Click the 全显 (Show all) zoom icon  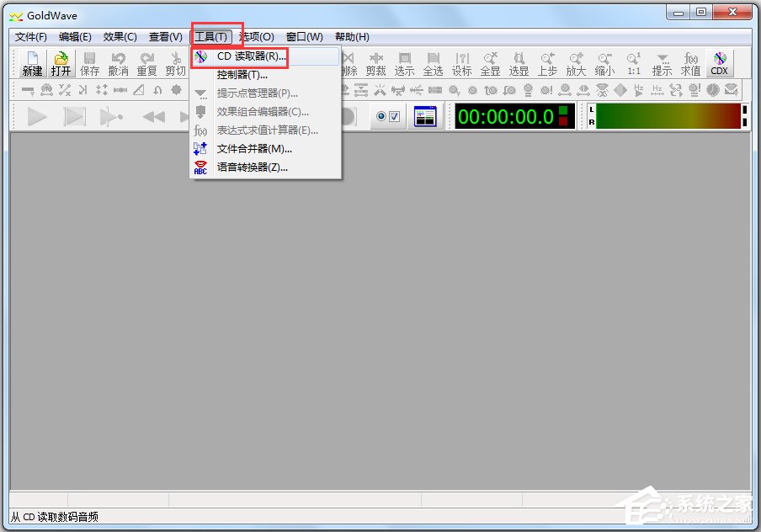[491, 64]
